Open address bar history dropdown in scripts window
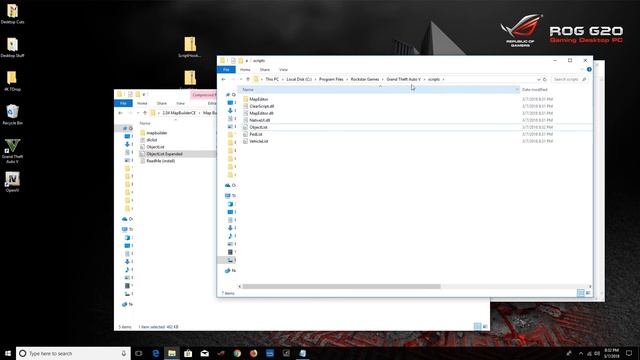 [x=538, y=79]
